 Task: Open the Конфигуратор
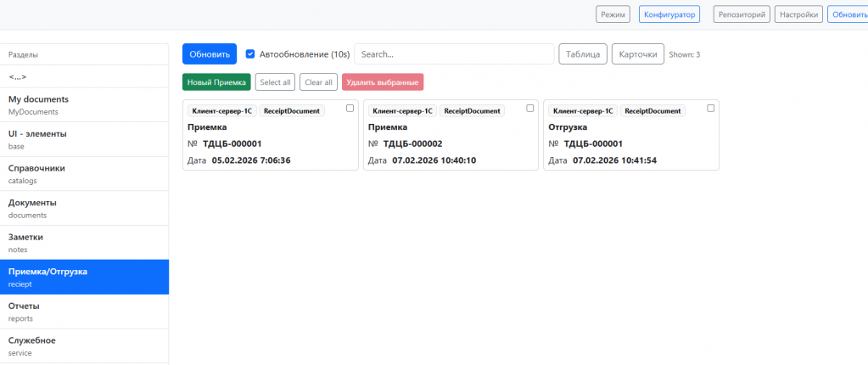click(x=669, y=14)
